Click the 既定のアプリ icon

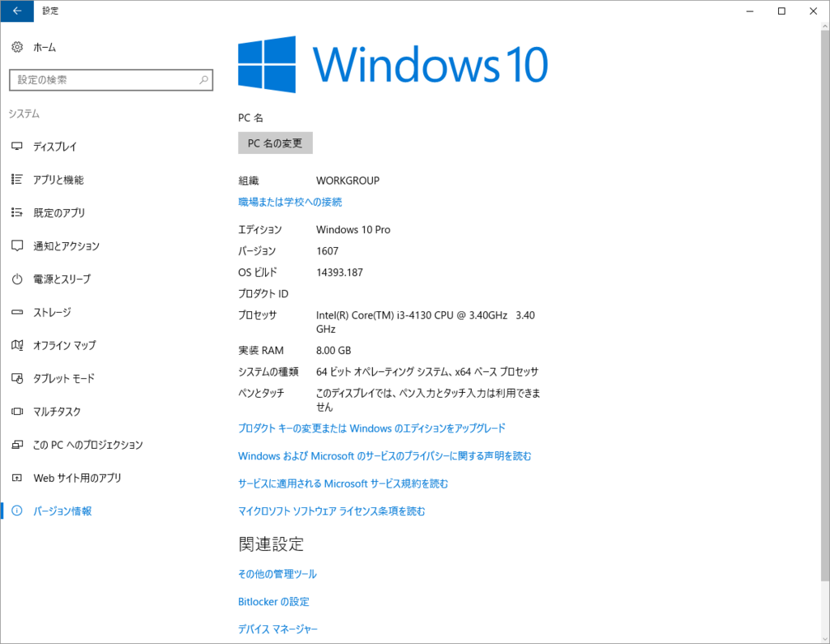(17, 213)
